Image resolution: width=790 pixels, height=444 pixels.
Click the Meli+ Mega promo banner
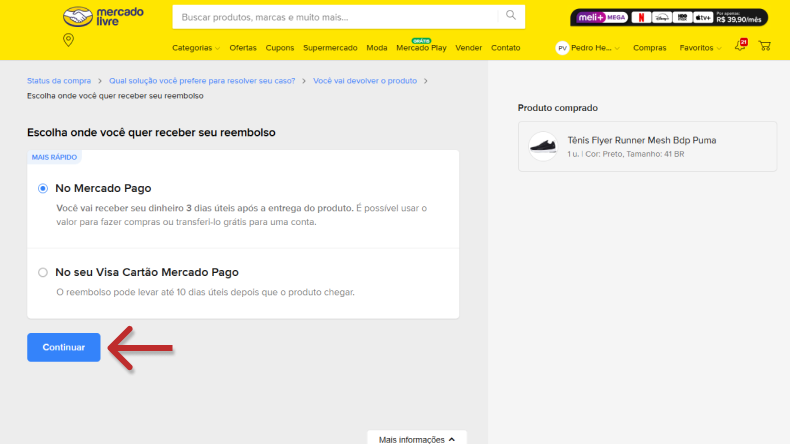click(669, 17)
